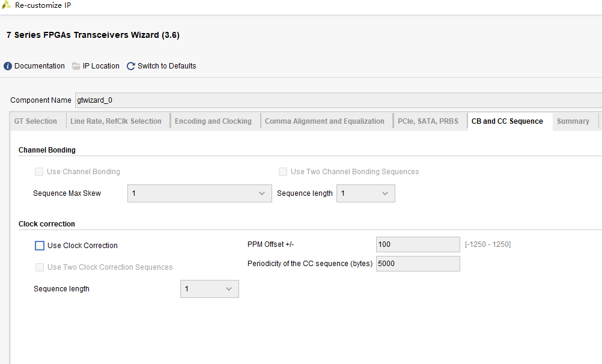
Task: Switch to the GT Selection tab
Action: point(35,121)
